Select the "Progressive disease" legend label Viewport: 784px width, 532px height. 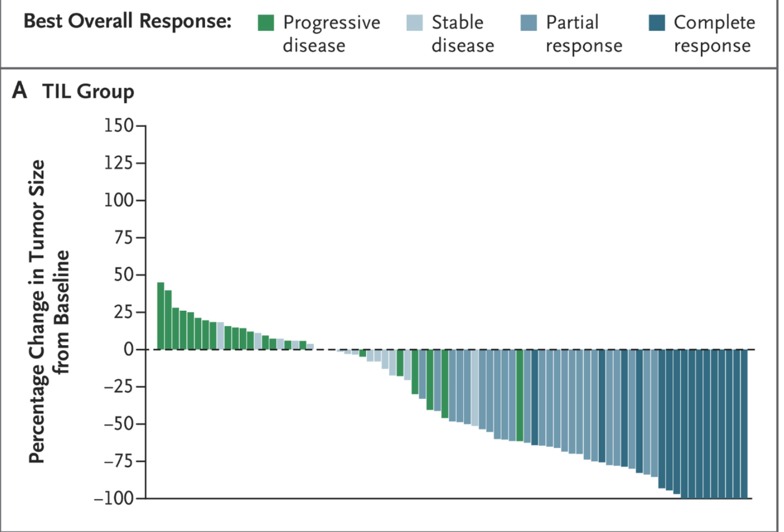click(x=331, y=33)
